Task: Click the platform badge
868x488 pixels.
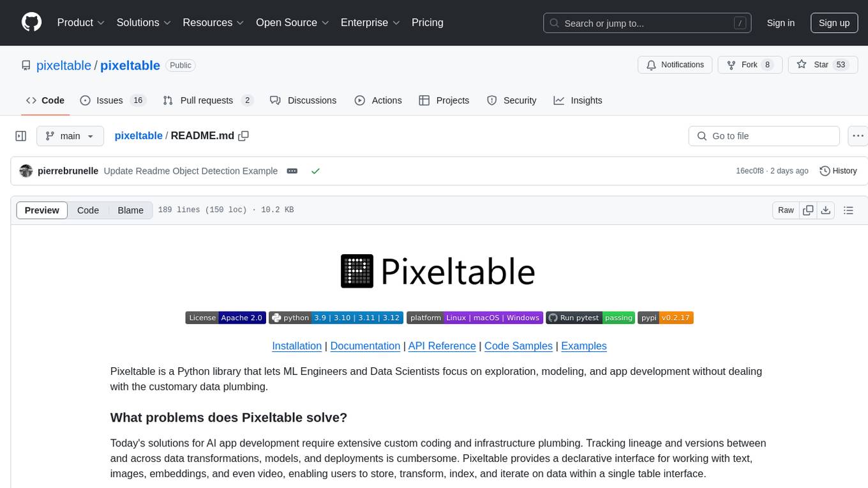Action: click(475, 317)
